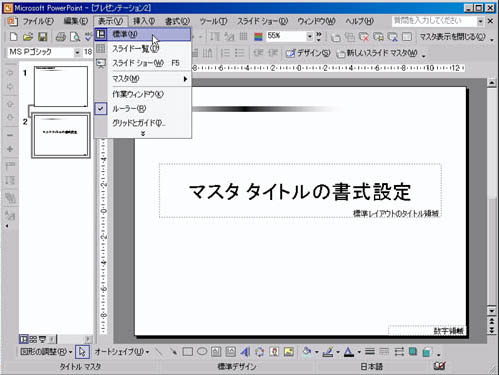This screenshot has height=375, width=499.
Task: Apply font color A
Action: coord(349,351)
